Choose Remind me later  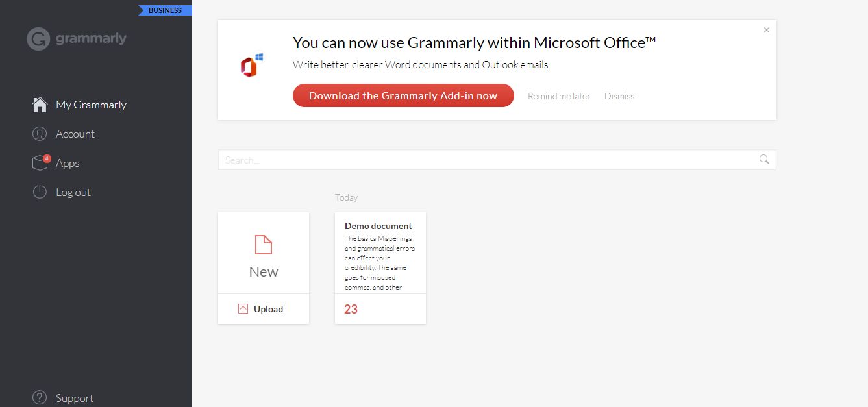[559, 96]
